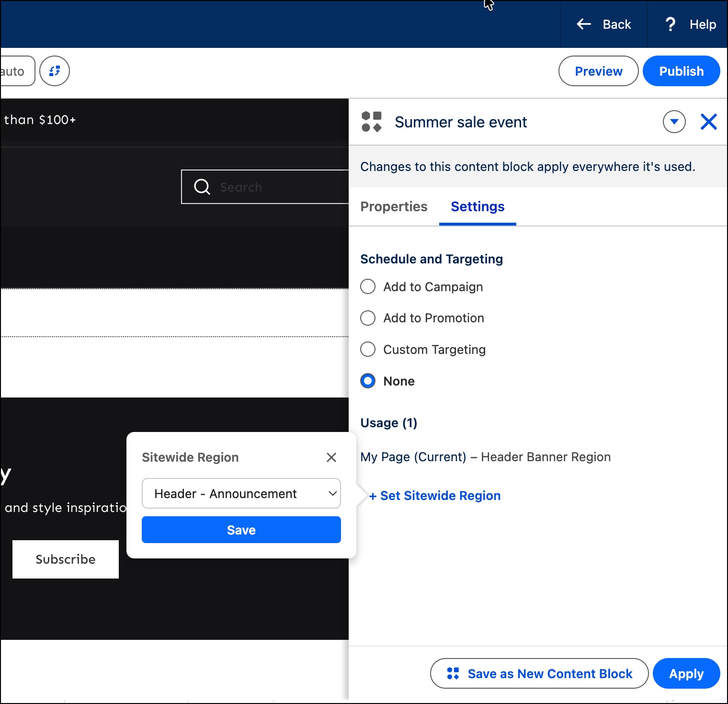Click the 'than $100+' banner text
The width and height of the screenshot is (728, 704).
pyautogui.click(x=40, y=120)
